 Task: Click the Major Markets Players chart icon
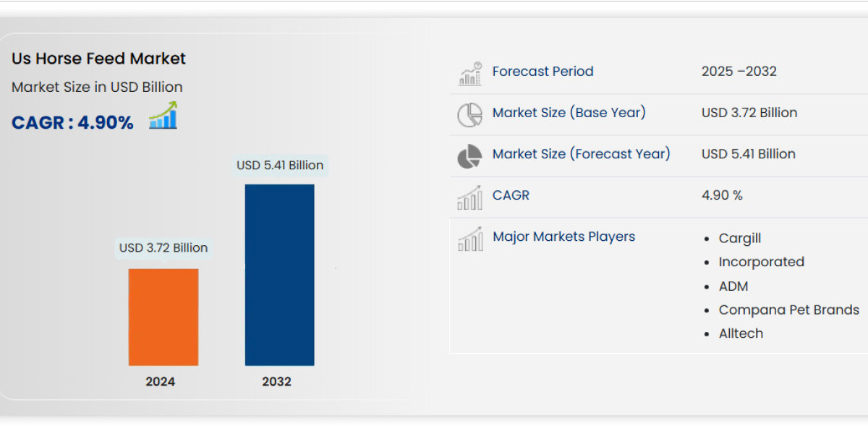(x=469, y=238)
